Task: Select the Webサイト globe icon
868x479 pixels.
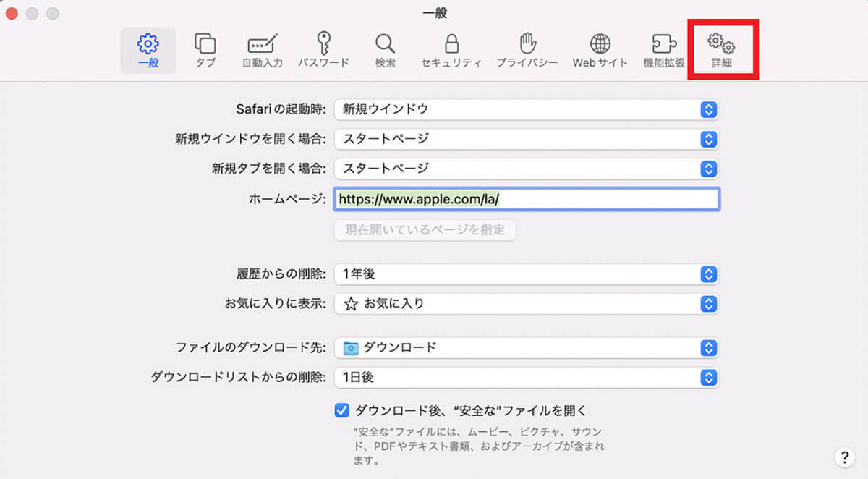Action: tap(600, 49)
